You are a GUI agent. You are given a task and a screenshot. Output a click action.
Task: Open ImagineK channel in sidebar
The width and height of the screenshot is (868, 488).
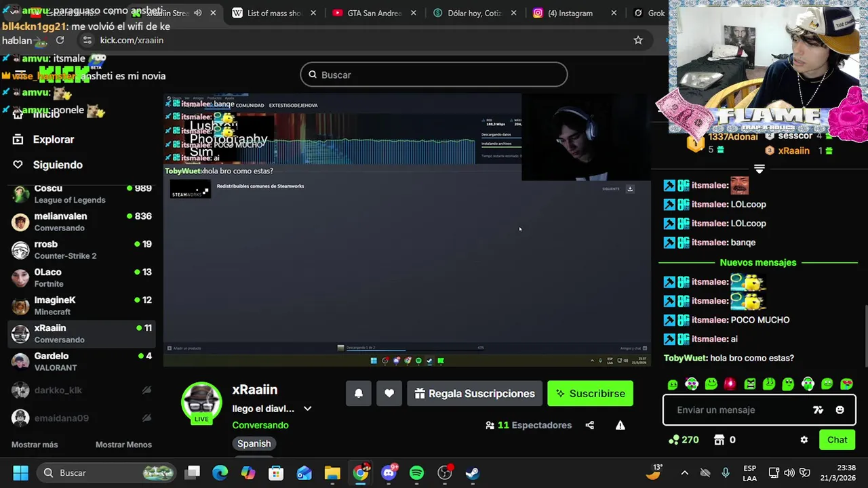pyautogui.click(x=81, y=306)
